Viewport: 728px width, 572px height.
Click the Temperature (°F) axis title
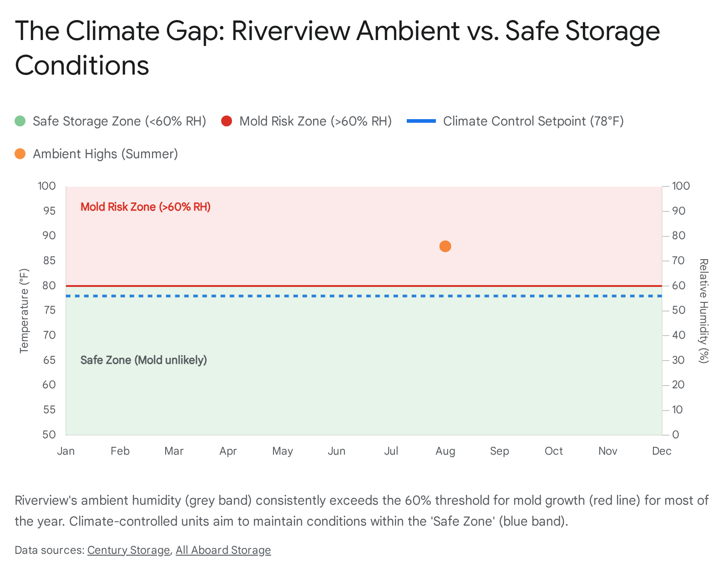tap(24, 311)
